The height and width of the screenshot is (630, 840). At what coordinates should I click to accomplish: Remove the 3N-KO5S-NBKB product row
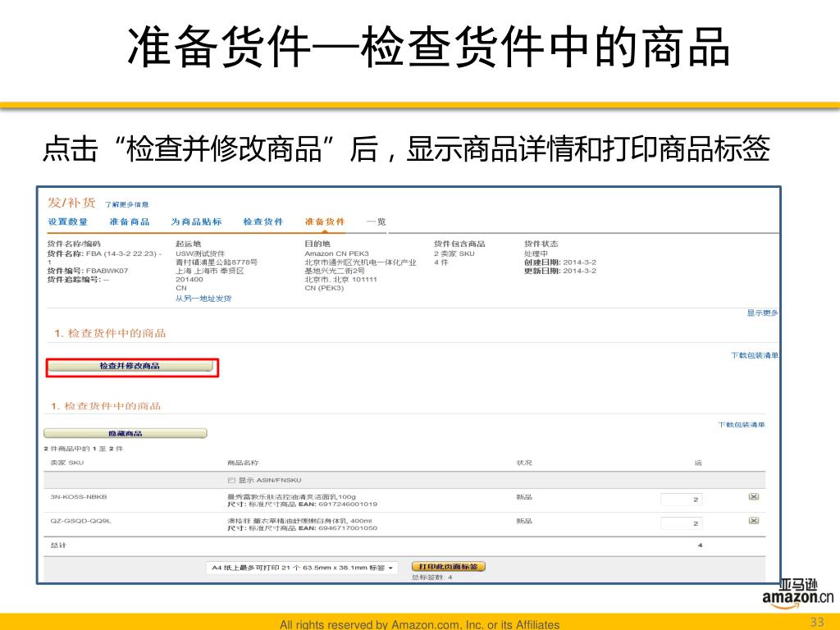pos(753,496)
